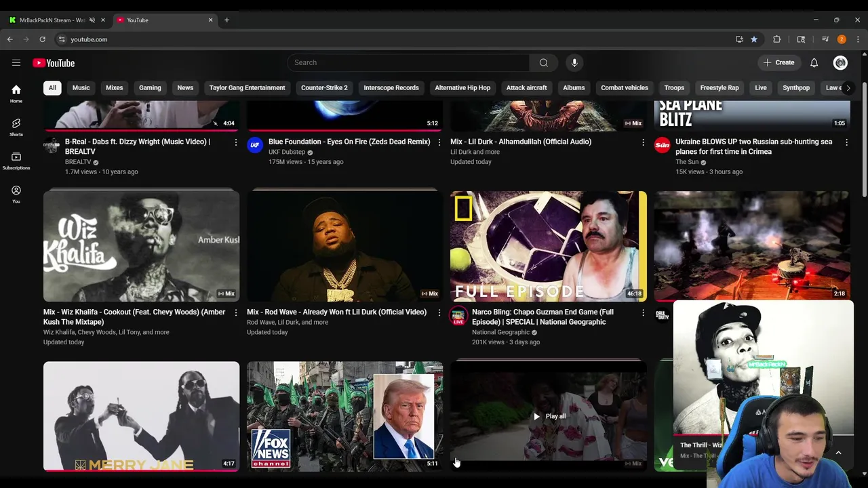Image resolution: width=868 pixels, height=488 pixels.
Task: Reload the page in the browser
Action: coord(42,39)
